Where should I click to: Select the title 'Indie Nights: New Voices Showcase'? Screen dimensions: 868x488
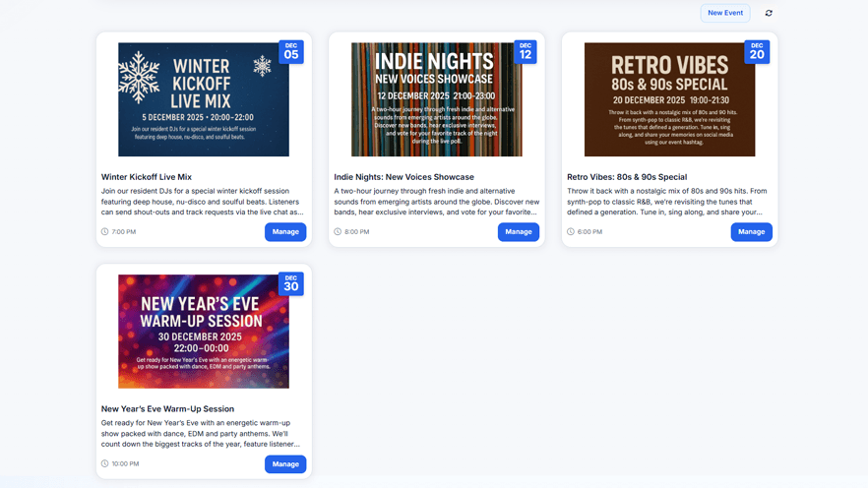[404, 177]
